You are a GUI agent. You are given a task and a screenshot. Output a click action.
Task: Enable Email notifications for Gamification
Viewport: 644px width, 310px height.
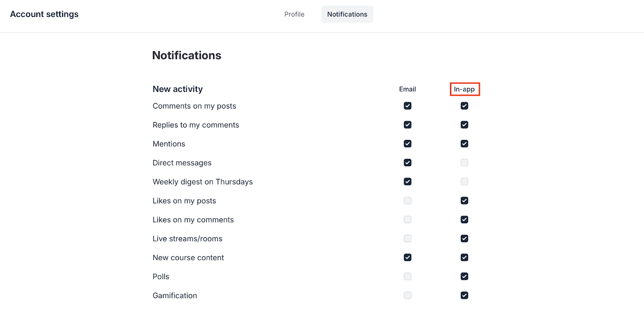407,295
